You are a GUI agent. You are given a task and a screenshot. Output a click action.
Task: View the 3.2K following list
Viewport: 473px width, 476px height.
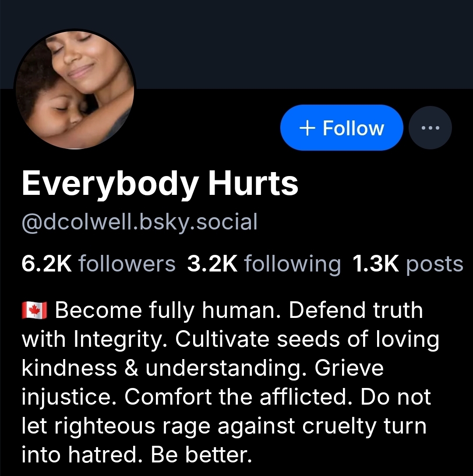tap(264, 264)
